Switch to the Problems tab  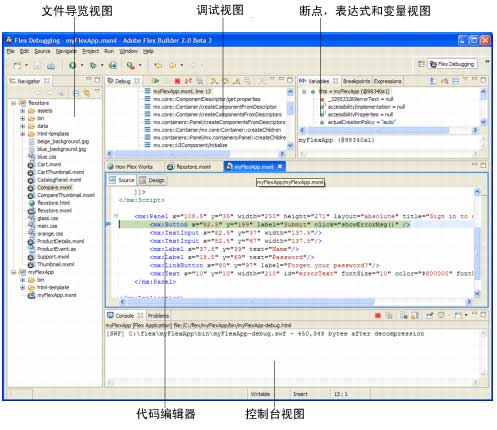(x=158, y=316)
